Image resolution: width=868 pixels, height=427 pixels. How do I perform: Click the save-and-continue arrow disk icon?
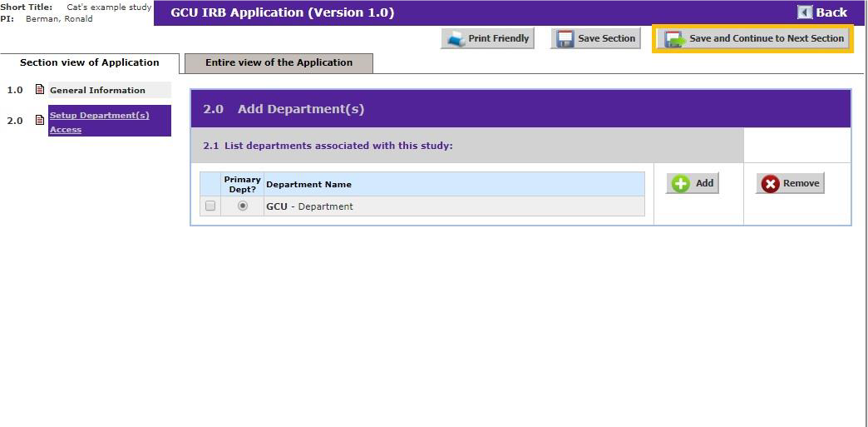coord(675,39)
